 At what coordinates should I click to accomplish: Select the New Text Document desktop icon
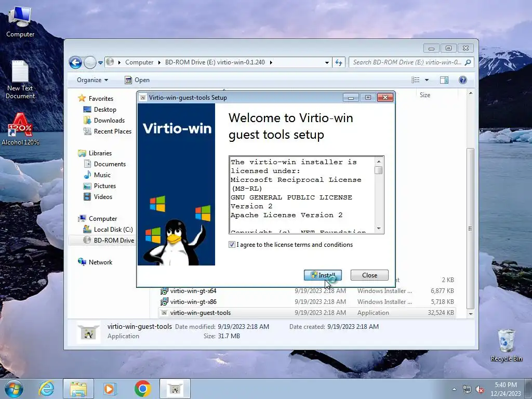(20, 79)
